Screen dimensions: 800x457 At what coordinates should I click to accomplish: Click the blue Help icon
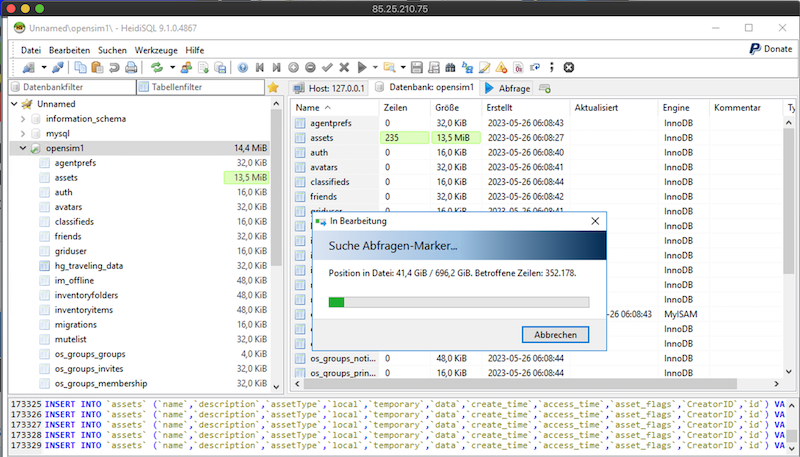tap(242, 67)
